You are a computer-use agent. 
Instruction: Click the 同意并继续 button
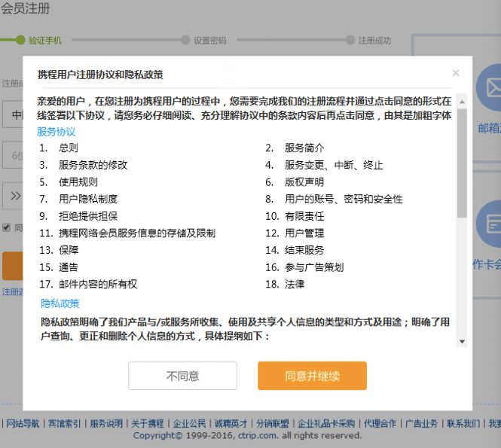click(312, 376)
